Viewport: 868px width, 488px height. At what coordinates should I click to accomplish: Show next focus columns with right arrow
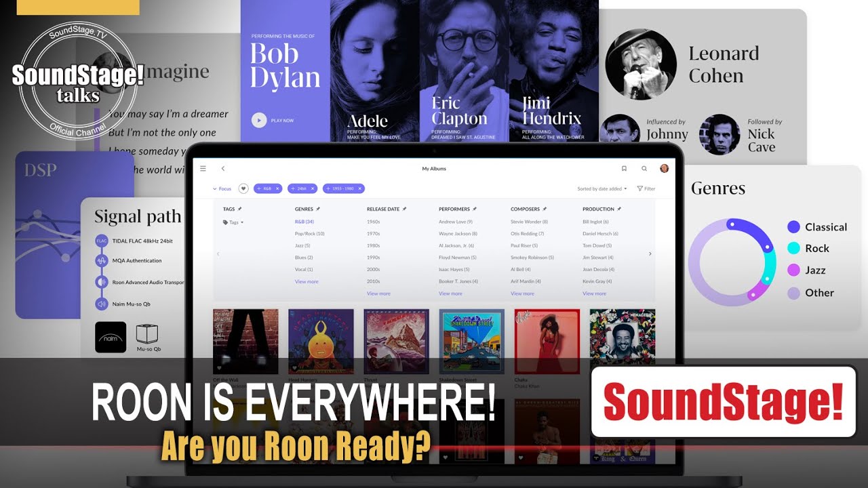(650, 253)
